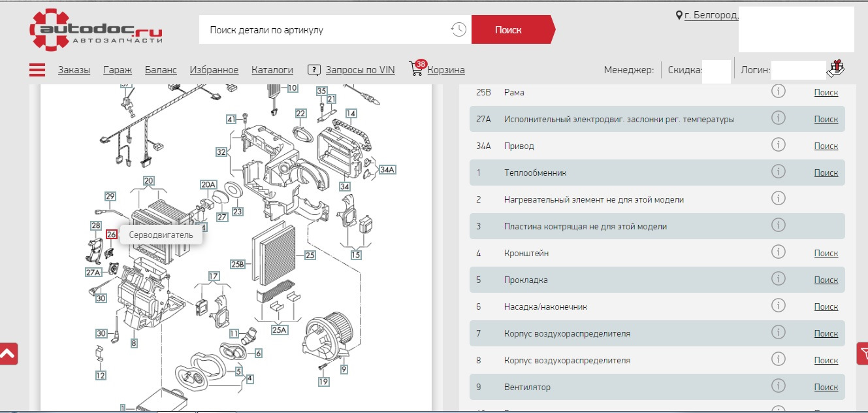This screenshot has height=413, width=868.
Task: Show info for row 8 Корпус воздухораспределителя
Action: [778, 359]
